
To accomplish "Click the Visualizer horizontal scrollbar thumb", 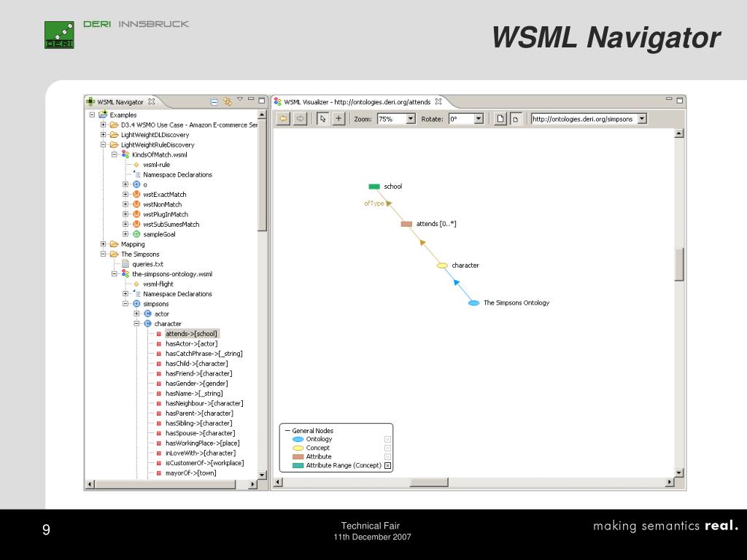I will pos(429,483).
